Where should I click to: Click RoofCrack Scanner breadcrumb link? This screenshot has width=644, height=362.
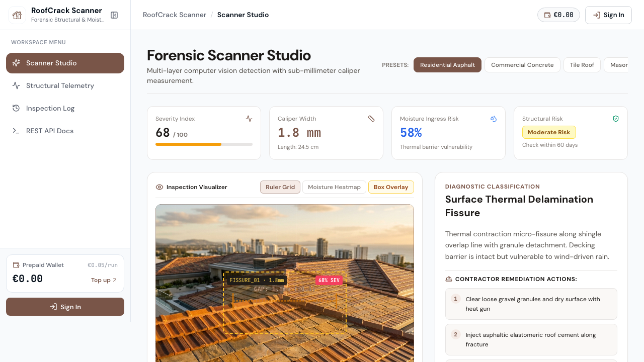click(x=175, y=15)
